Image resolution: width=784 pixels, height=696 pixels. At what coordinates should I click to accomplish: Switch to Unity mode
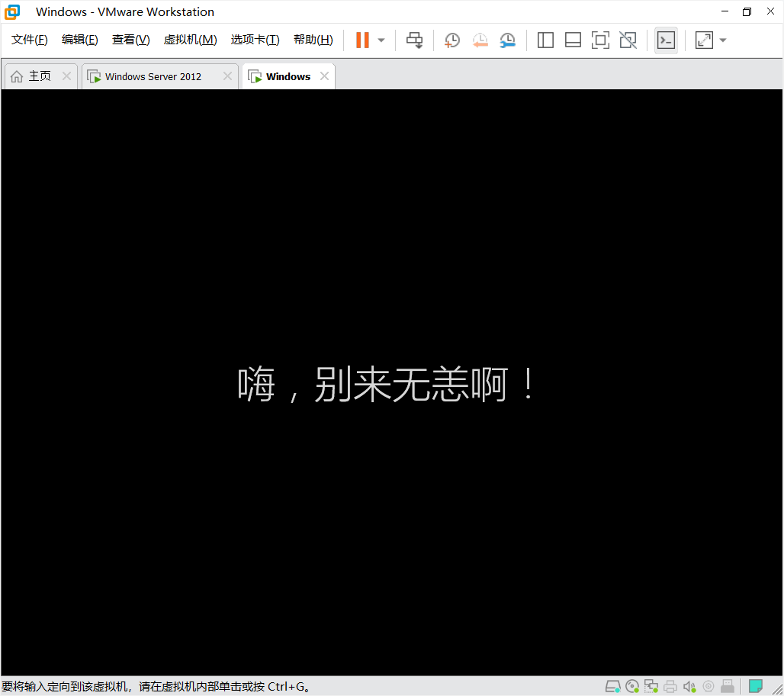coord(628,40)
